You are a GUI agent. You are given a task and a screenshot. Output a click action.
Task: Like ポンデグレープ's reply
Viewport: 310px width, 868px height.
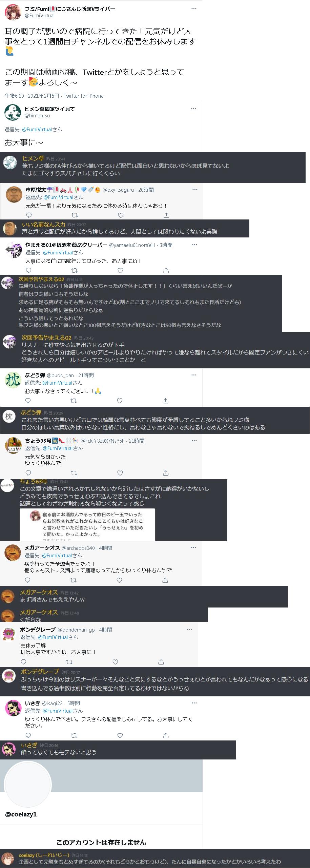tap(115, 661)
